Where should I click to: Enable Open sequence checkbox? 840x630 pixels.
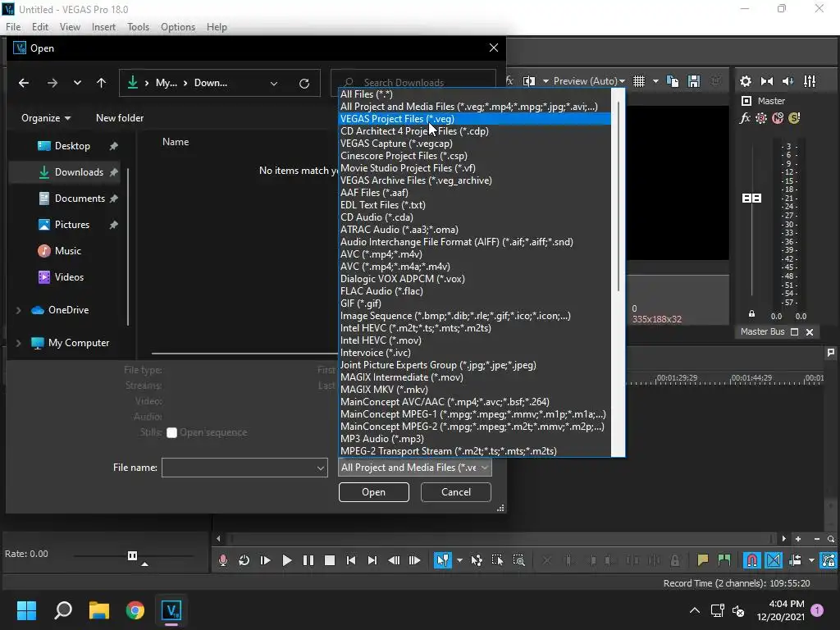point(171,433)
